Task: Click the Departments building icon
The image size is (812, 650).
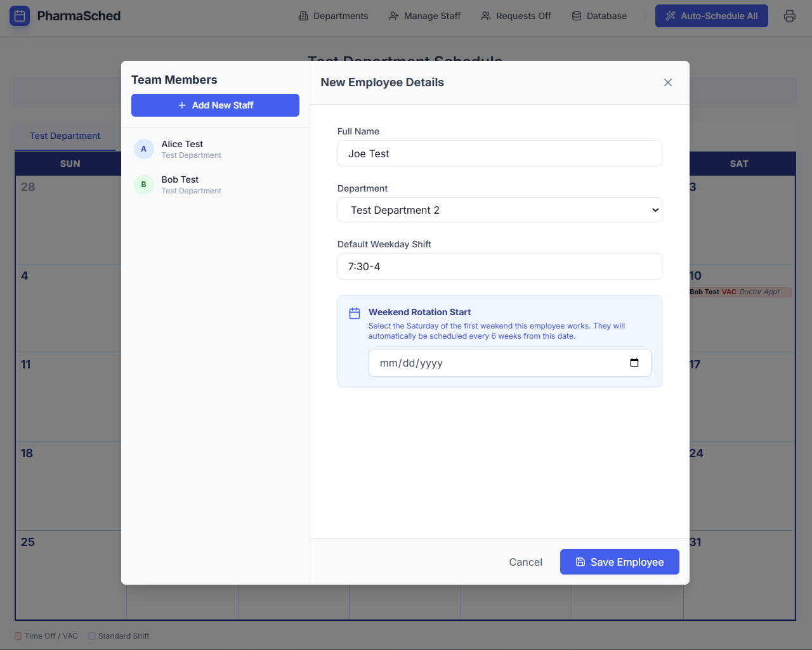Action: coord(303,16)
